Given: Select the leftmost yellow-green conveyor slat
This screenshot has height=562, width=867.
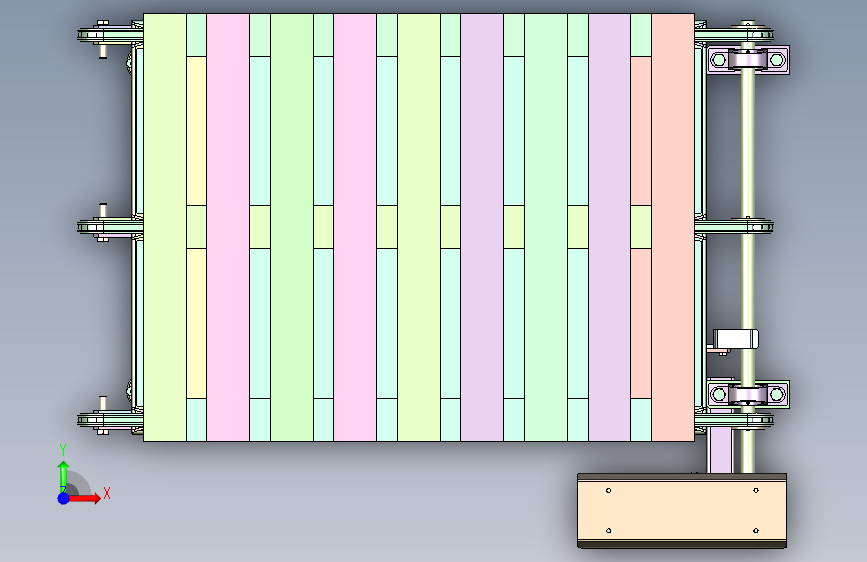Looking at the screenshot, I should click(165, 227).
